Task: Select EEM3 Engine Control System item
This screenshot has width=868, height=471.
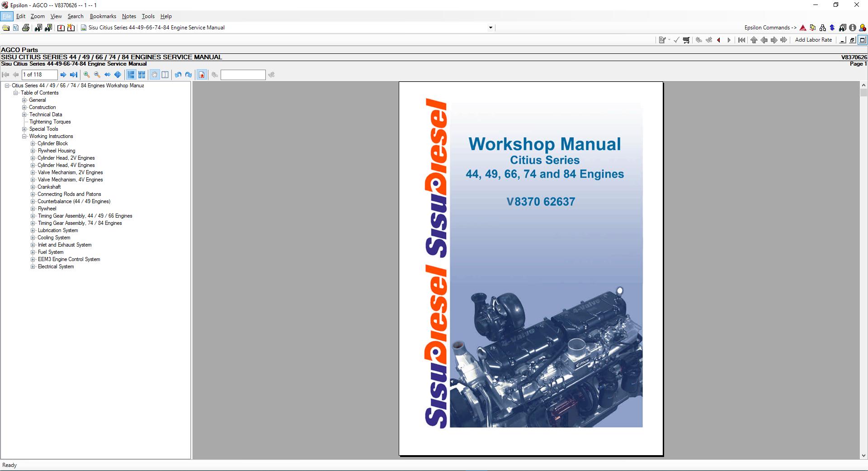Action: tap(69, 259)
